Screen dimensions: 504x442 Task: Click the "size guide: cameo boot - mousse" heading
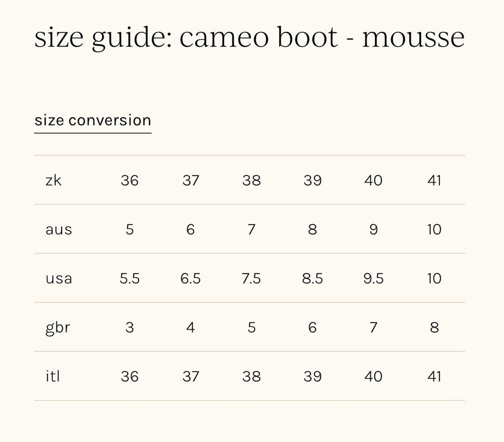(x=249, y=37)
